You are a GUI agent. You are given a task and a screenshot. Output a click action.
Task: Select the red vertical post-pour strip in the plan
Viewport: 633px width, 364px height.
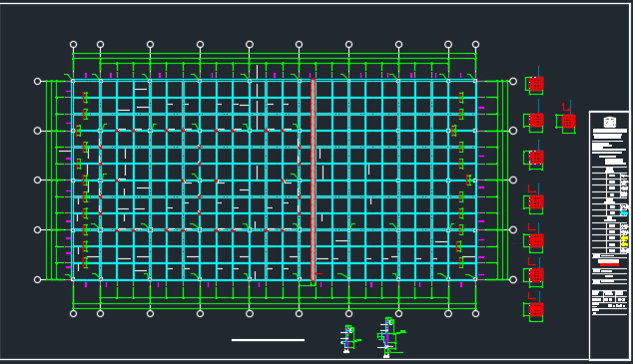point(313,180)
